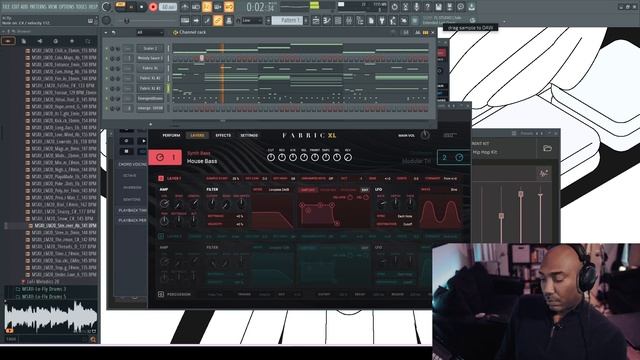Open the piano roll view icon
640x360 pixels.
click(327, 20)
